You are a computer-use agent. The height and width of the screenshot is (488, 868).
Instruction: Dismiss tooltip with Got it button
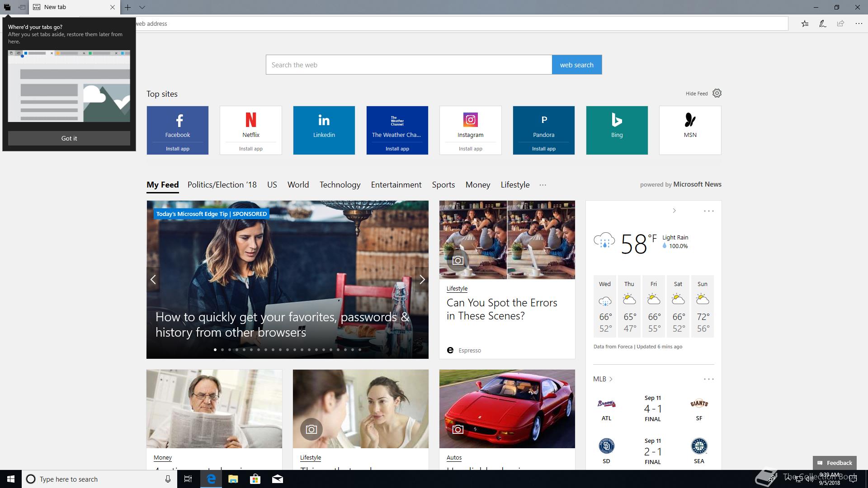pyautogui.click(x=69, y=138)
